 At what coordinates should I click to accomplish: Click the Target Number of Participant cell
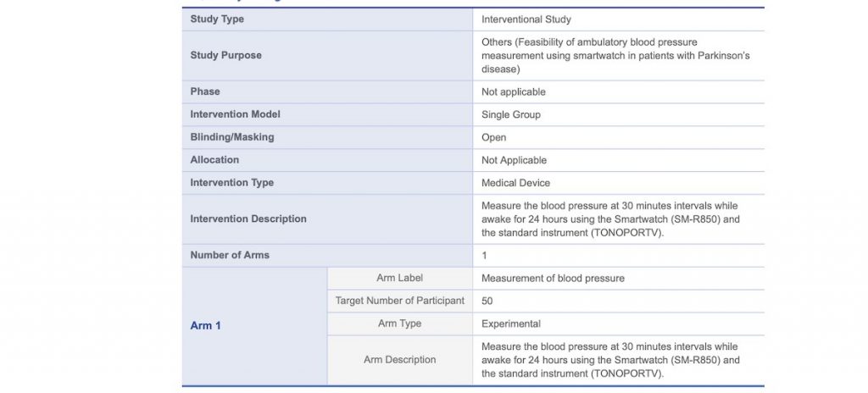tap(399, 301)
